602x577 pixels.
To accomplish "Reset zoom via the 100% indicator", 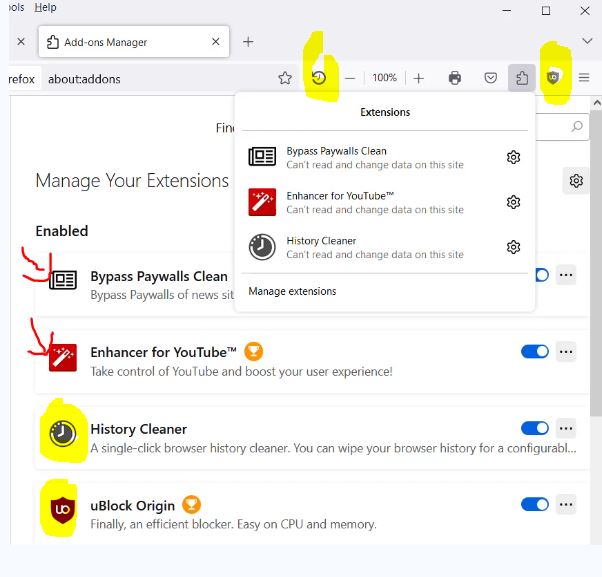I will 384,78.
